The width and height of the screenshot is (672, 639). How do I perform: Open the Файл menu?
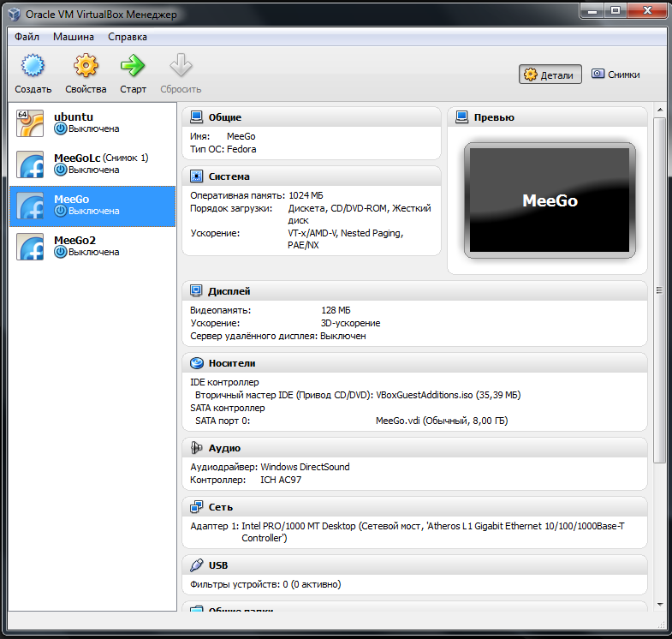pos(27,37)
